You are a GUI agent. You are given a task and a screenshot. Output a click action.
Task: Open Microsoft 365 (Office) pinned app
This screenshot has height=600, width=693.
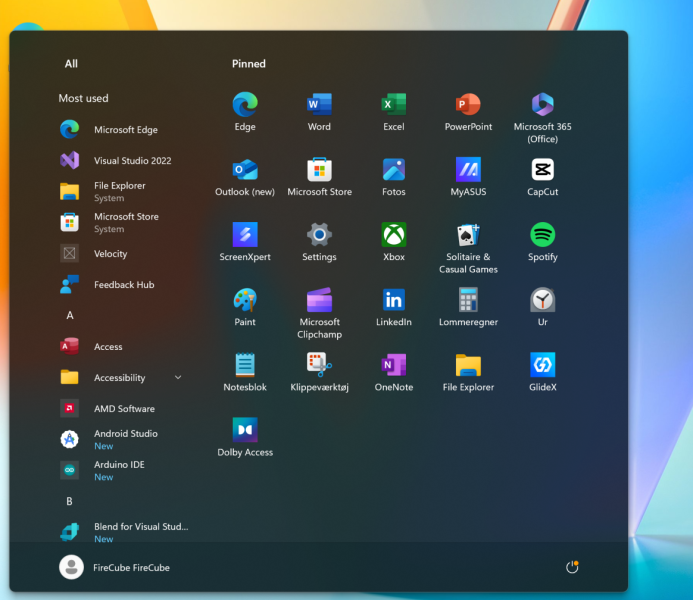542,118
